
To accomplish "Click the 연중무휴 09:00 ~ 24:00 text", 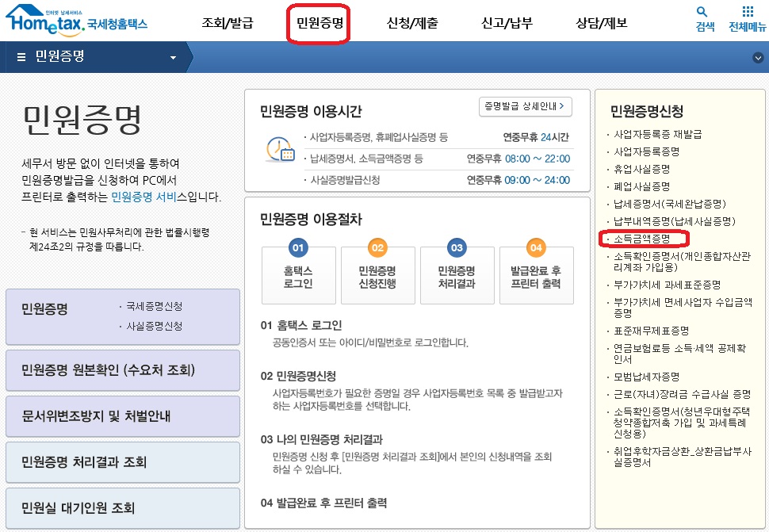I will 518,180.
